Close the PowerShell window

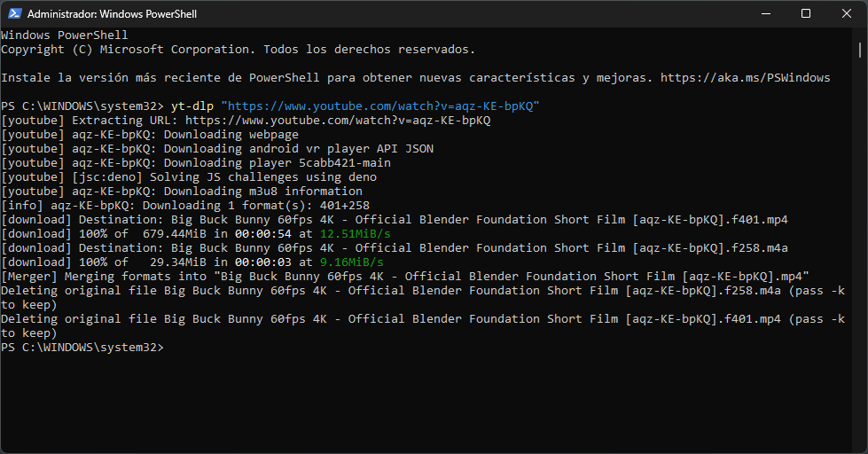(847, 14)
